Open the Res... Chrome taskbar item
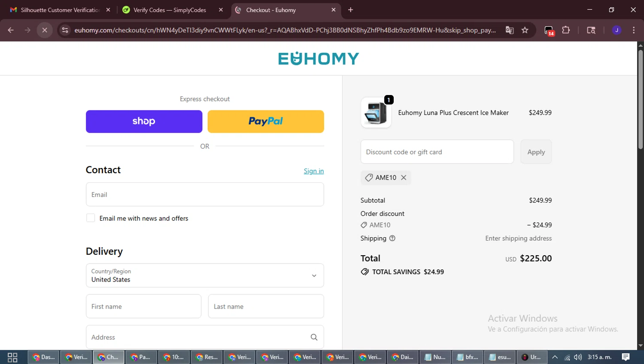 click(x=207, y=357)
